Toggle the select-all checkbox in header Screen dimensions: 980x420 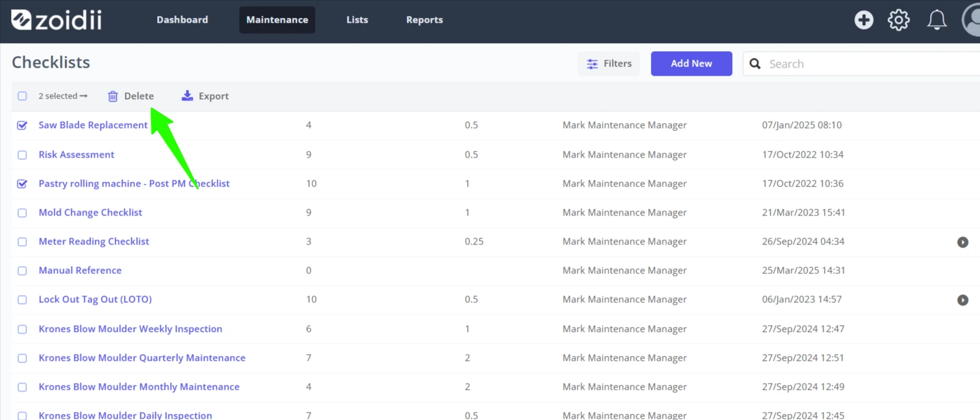click(x=22, y=96)
